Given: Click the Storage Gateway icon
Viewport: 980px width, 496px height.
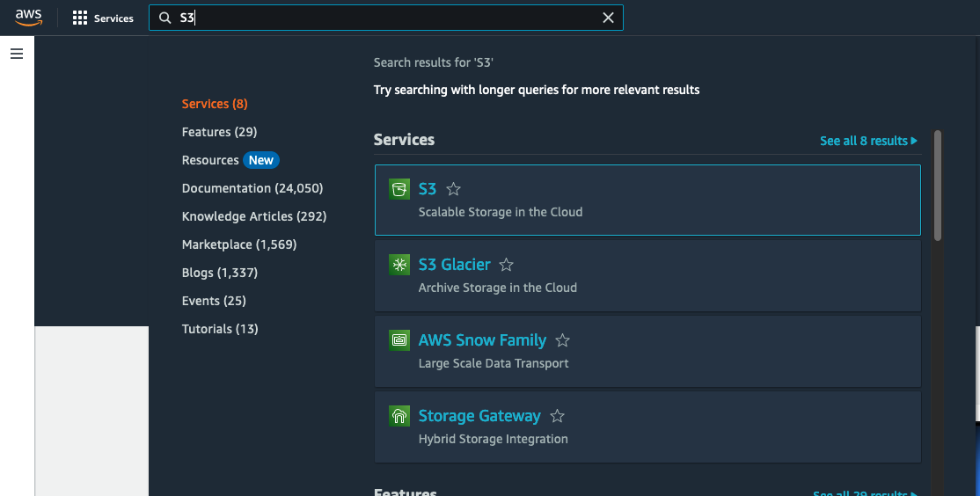Looking at the screenshot, I should [x=399, y=416].
